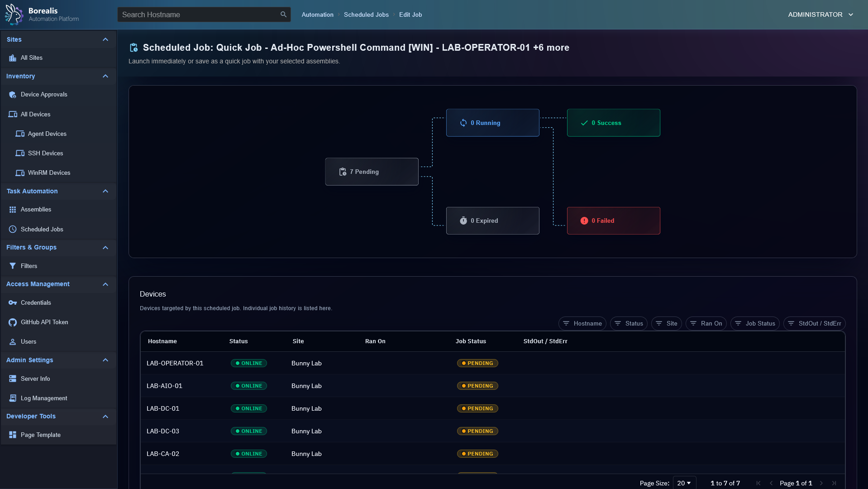Click the search magnifier icon
The height and width of the screenshot is (489, 868).
tap(283, 14)
